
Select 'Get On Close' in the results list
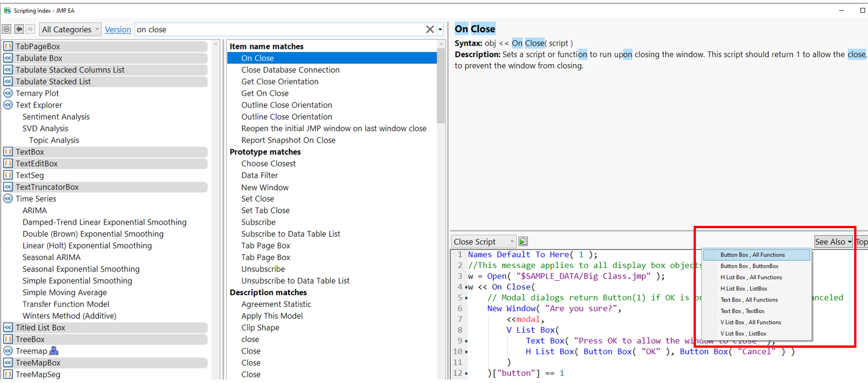(x=265, y=93)
